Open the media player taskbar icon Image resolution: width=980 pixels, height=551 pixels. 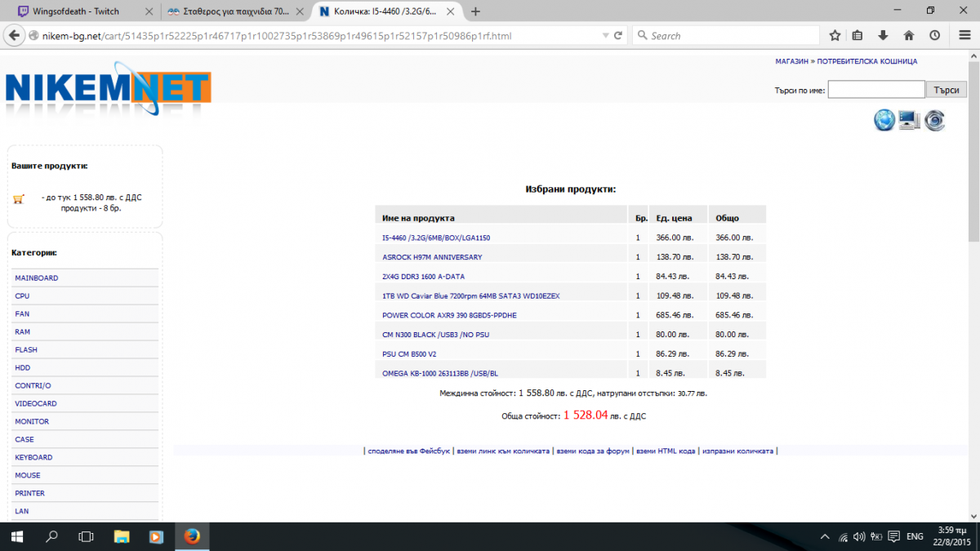click(x=156, y=536)
